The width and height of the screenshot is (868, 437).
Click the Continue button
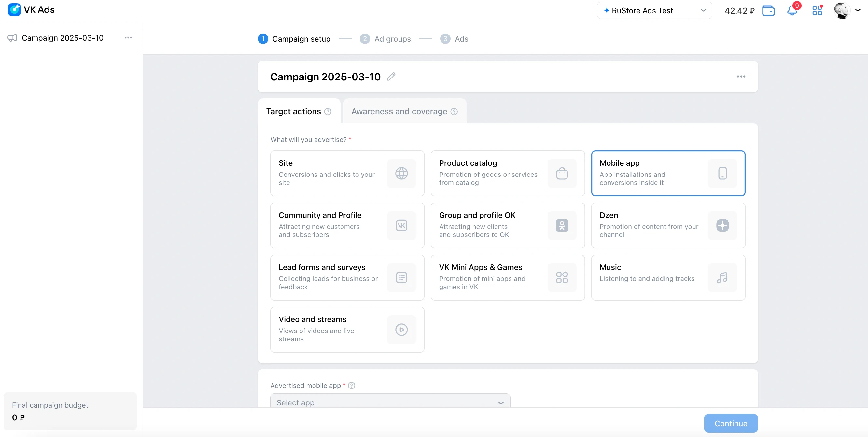pos(731,424)
